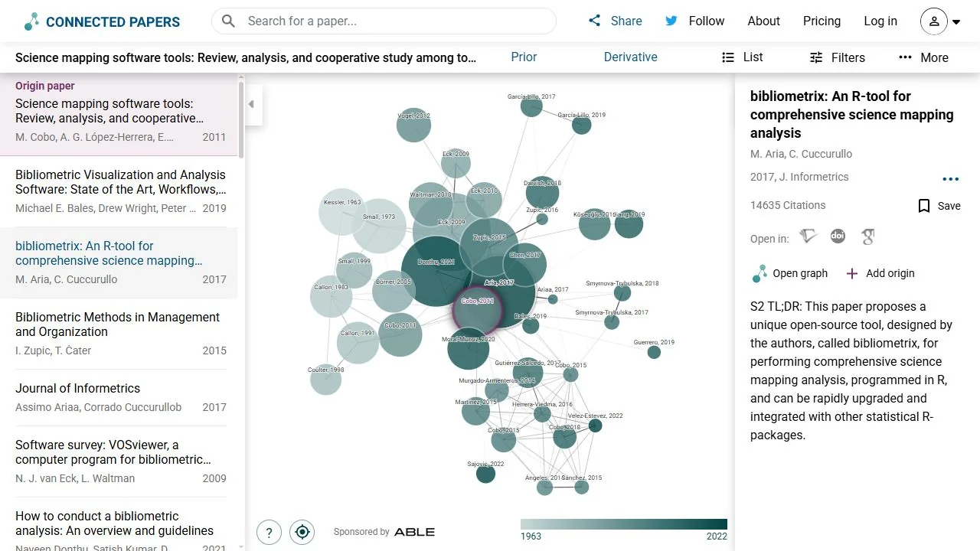Click the Sajovic, 2022 graph node

[485, 474]
